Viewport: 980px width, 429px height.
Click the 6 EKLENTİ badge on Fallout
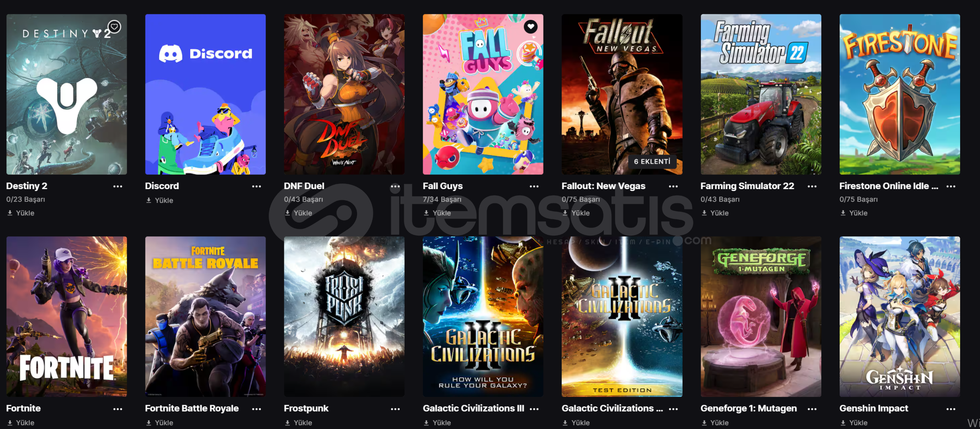click(x=652, y=162)
